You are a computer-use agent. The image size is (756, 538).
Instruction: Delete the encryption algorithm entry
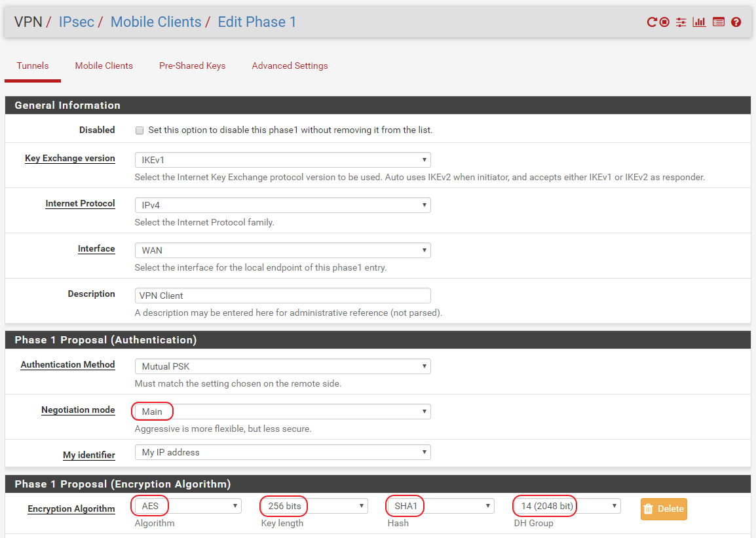[664, 509]
